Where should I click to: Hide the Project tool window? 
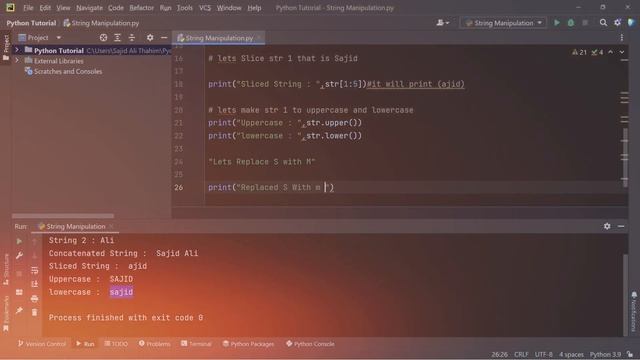(164, 38)
